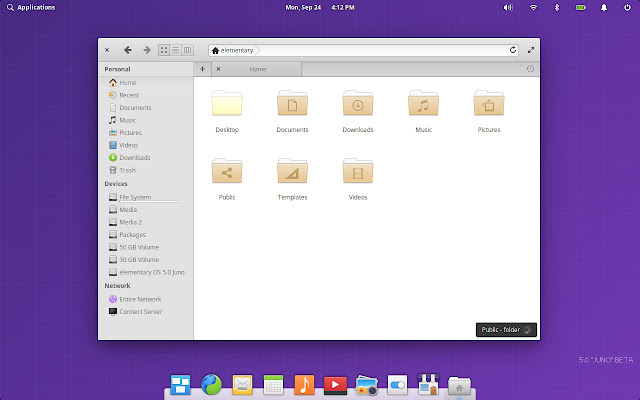Select the Public shared folder icon

click(x=227, y=171)
